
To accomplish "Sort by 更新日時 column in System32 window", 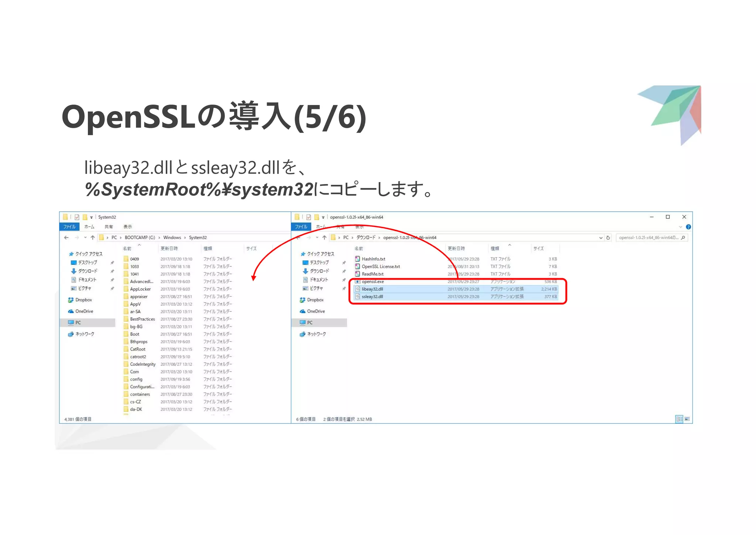I will 169,249.
